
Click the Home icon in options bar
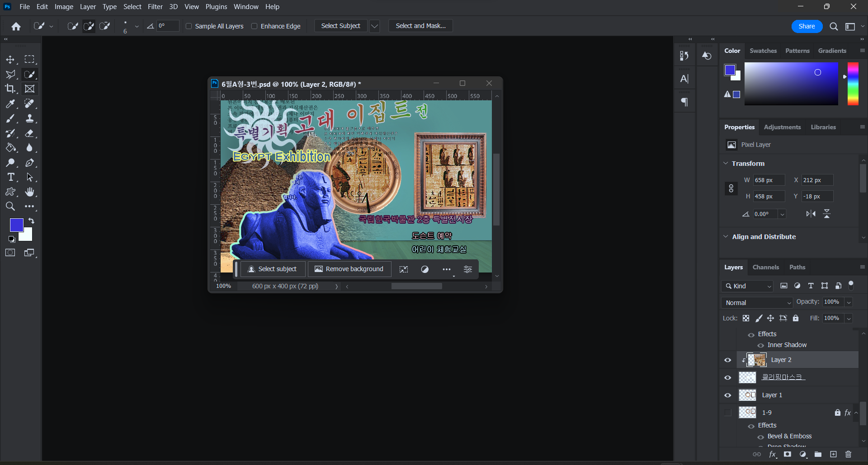pyautogui.click(x=16, y=26)
